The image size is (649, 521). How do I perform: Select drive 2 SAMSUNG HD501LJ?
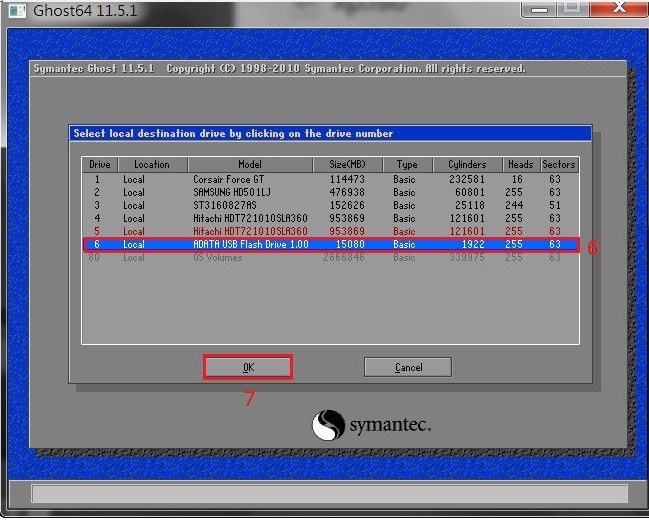(330, 192)
